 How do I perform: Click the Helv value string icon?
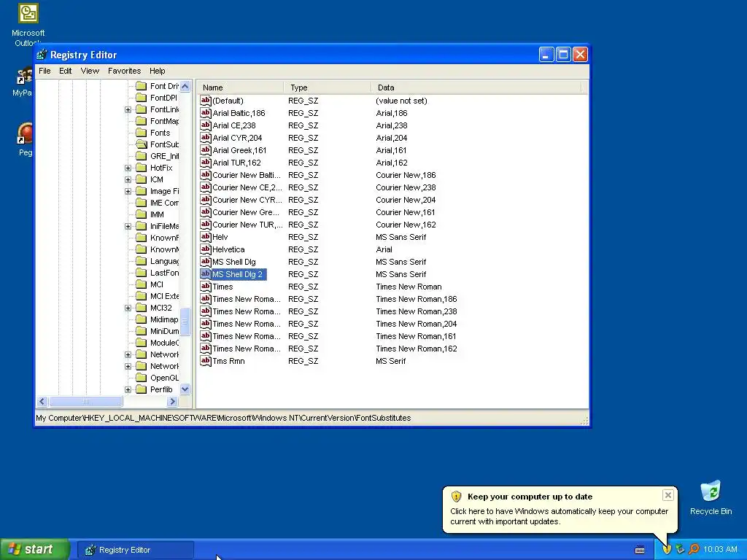point(205,237)
